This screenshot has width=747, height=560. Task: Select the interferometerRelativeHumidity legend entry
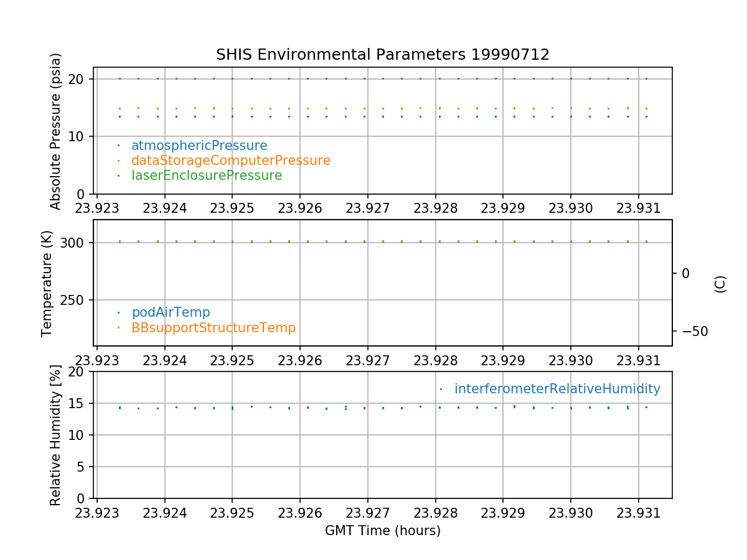[x=557, y=389]
